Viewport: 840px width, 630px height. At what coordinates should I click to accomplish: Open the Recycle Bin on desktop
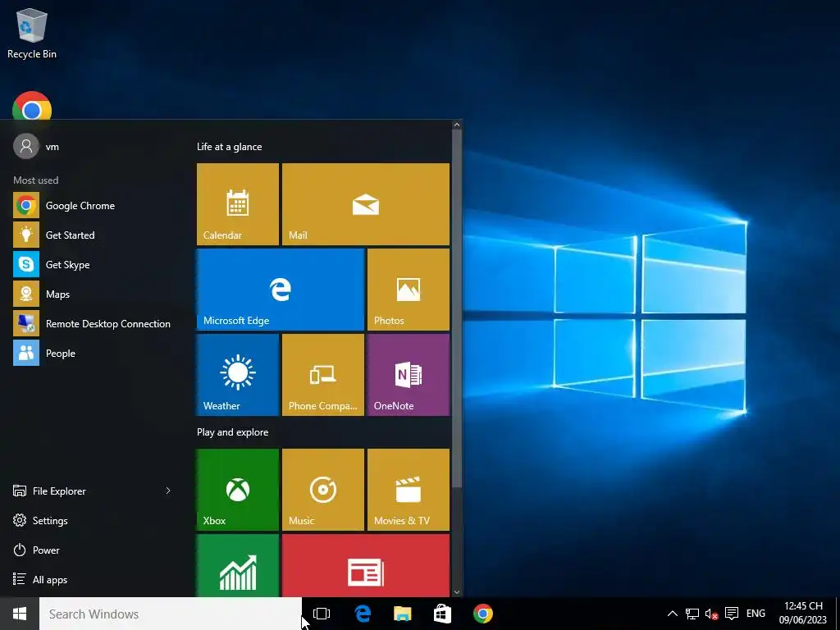click(x=32, y=33)
